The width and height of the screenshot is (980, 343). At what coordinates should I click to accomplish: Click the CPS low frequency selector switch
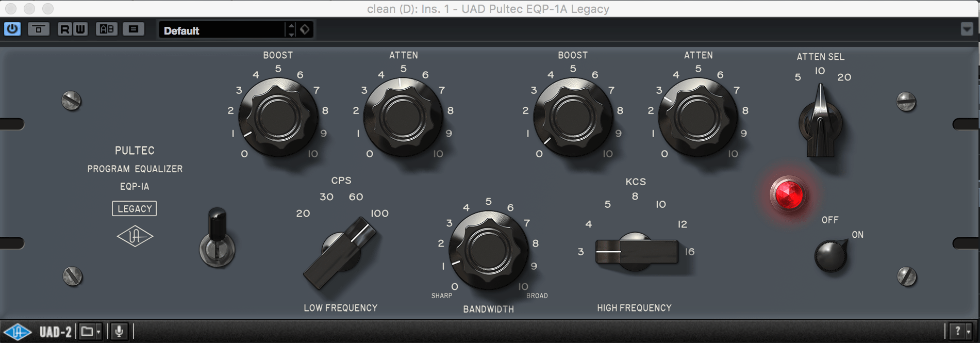(340, 253)
